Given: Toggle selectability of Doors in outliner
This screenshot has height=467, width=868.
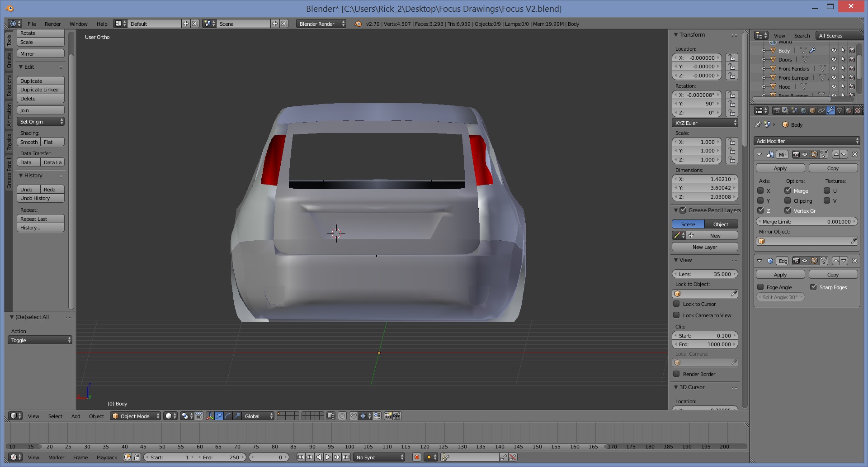Looking at the screenshot, I should (843, 59).
